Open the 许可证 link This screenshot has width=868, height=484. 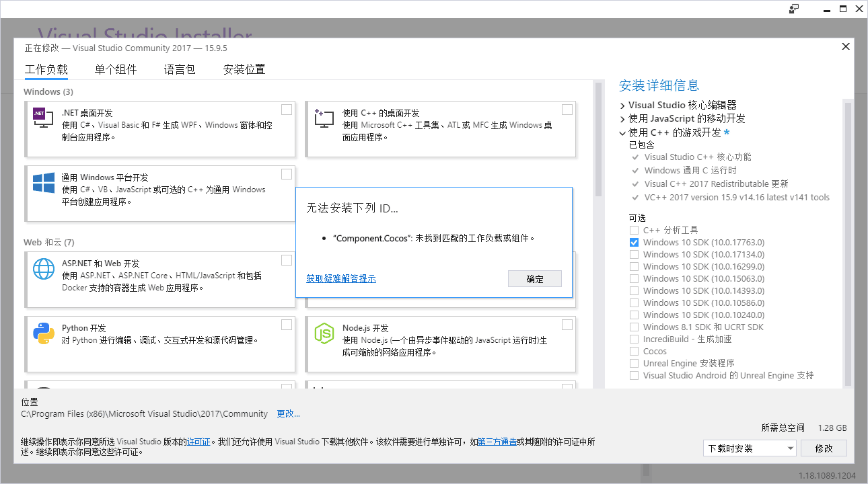[x=198, y=442]
